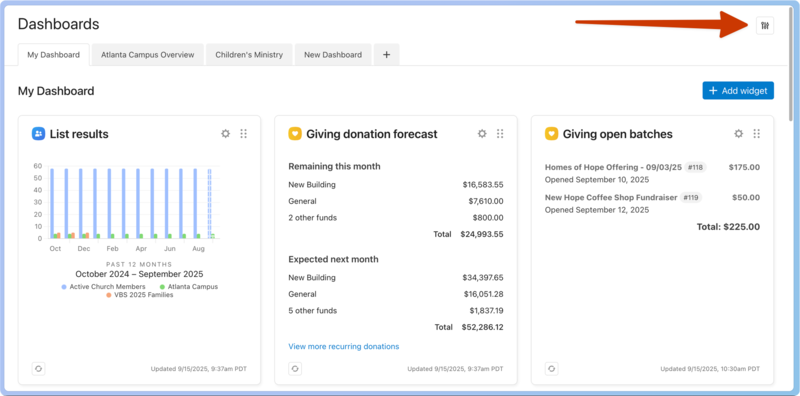Screen dimensions: 800x396
Task: Click batch number #119 badge
Action: (690, 197)
